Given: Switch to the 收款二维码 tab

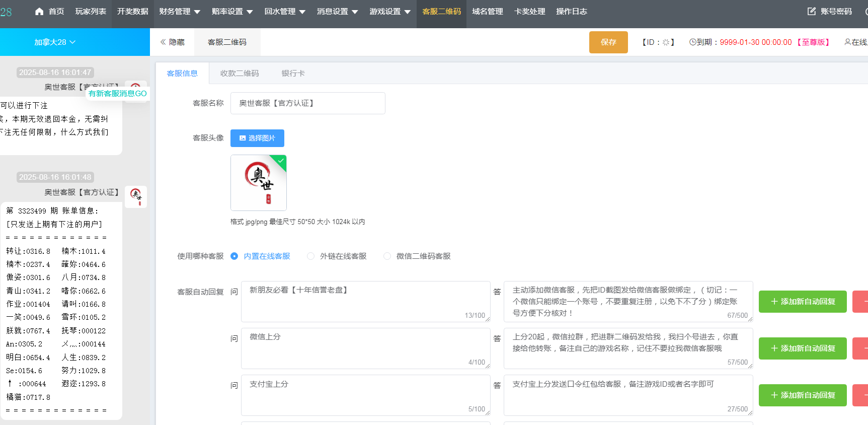Looking at the screenshot, I should click(x=240, y=74).
